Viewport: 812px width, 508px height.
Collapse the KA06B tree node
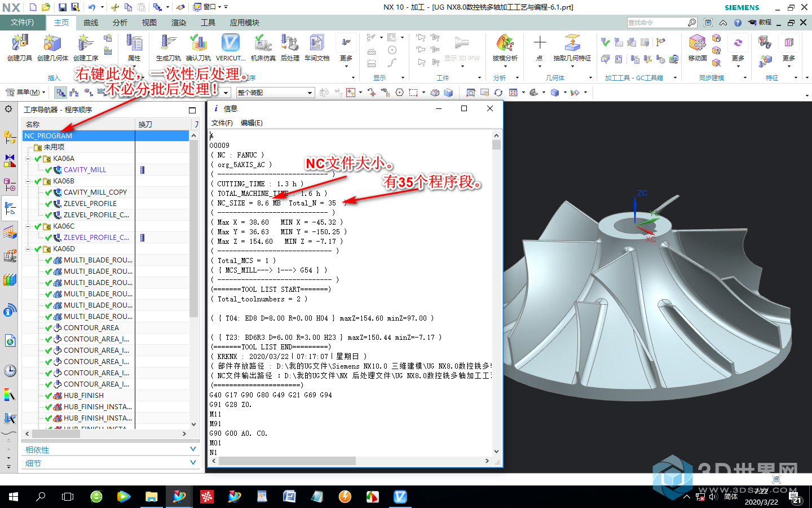28,181
